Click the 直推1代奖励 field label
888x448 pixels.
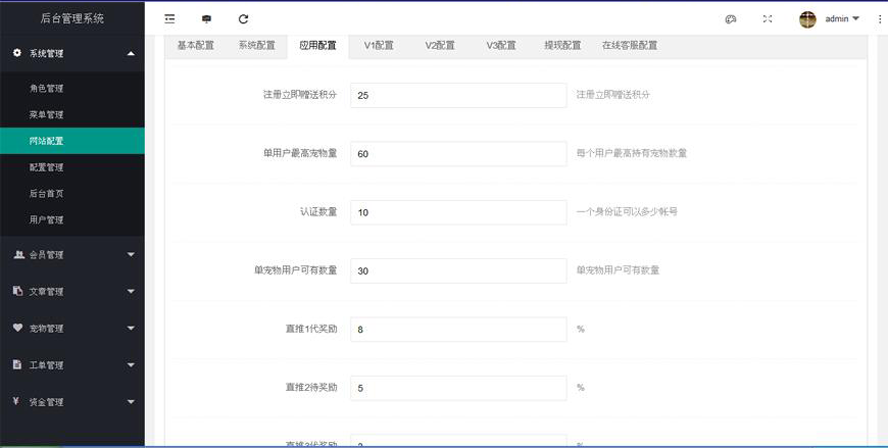[311, 329]
